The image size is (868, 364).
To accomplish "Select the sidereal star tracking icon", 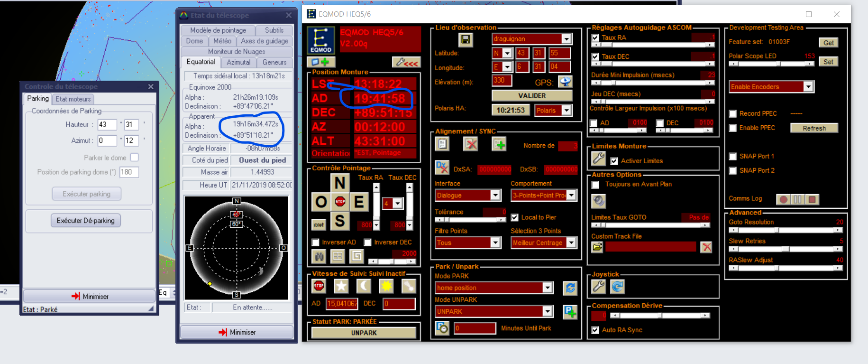I will coord(341,286).
